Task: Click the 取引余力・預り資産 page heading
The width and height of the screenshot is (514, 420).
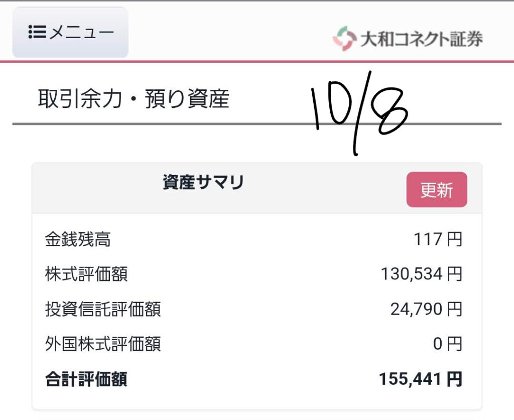Action: (x=134, y=99)
